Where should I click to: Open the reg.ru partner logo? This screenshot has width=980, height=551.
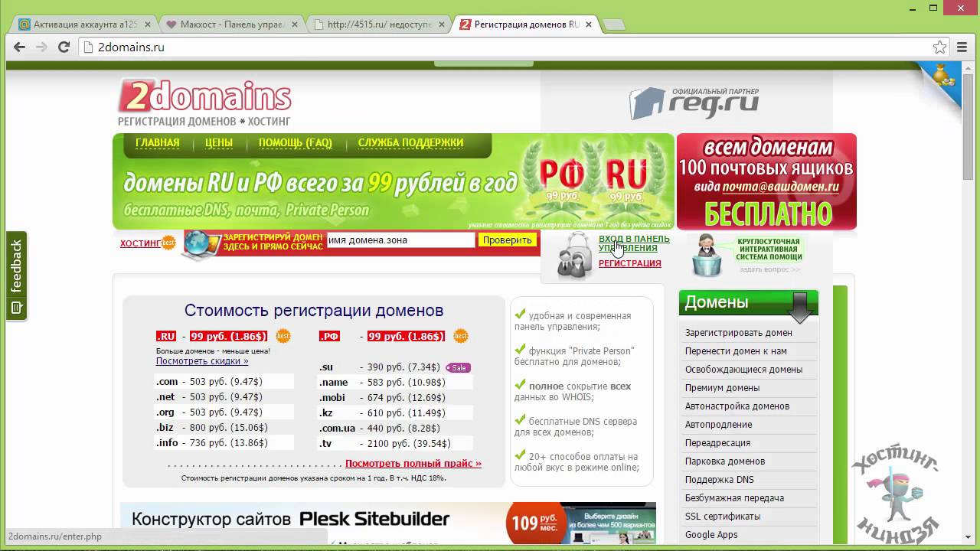pos(694,103)
